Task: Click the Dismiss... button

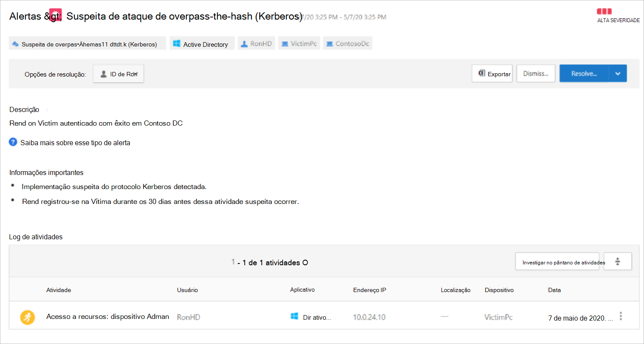Action: click(536, 74)
